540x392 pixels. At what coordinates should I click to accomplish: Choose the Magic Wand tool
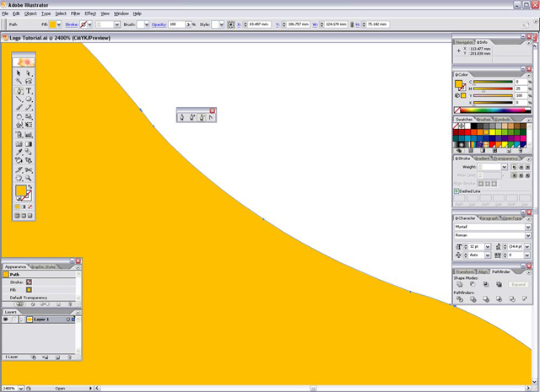[19, 81]
